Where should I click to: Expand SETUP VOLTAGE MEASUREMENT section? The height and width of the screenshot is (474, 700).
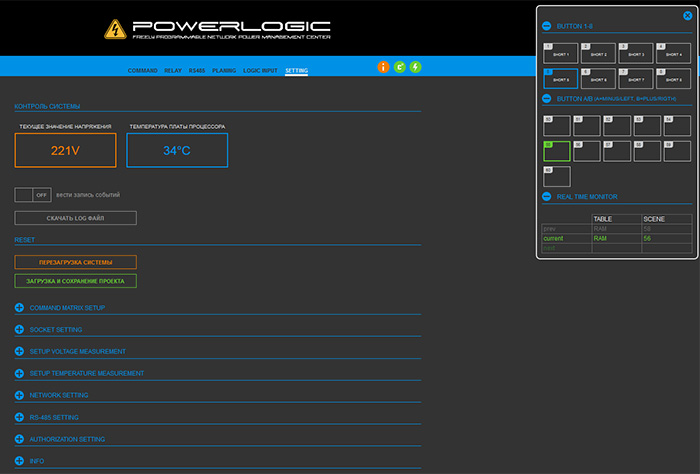tap(19, 351)
